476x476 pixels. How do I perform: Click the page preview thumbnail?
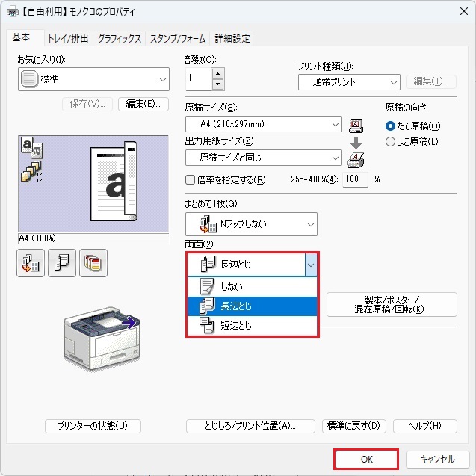point(114,182)
